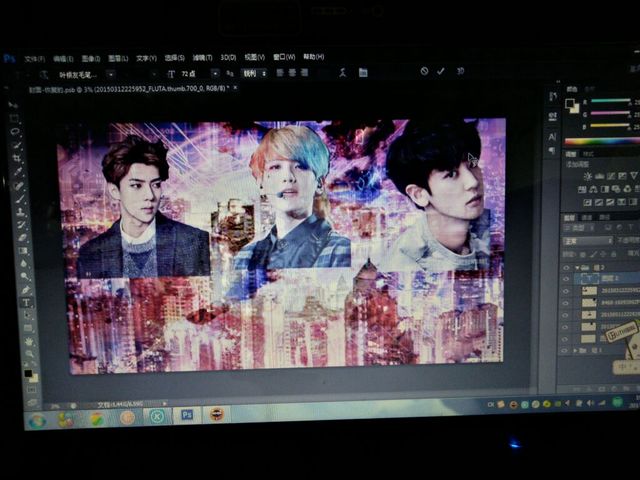Image resolution: width=640 pixels, height=480 pixels.
Task: Select the Dodge tool
Action: (x=24, y=276)
